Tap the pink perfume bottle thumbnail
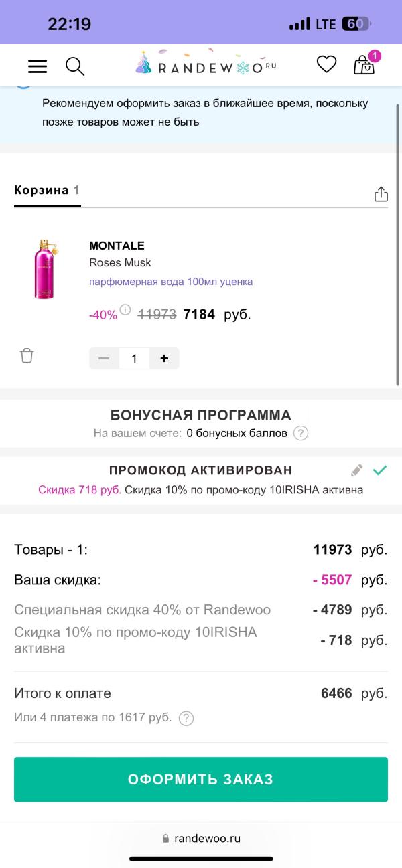 pyautogui.click(x=45, y=268)
